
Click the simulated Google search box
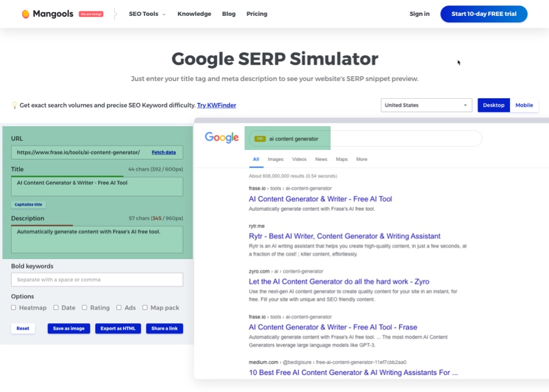click(x=365, y=139)
